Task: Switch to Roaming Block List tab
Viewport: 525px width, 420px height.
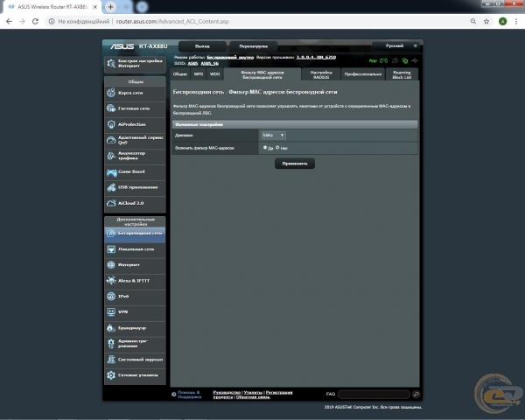Action: 402,74
